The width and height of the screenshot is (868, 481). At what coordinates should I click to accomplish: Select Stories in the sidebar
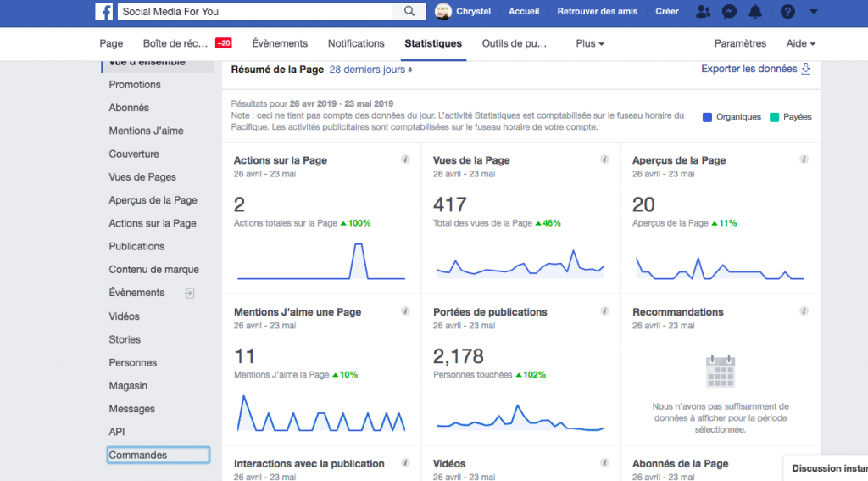point(125,339)
